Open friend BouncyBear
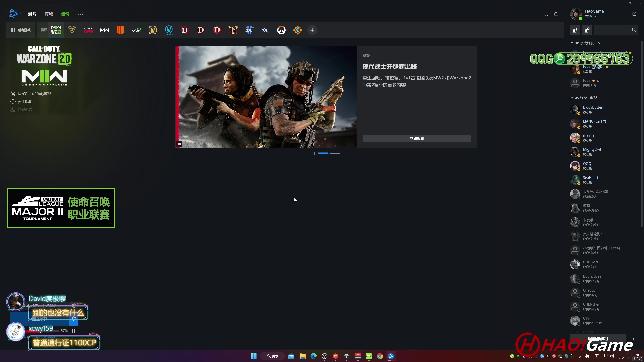The height and width of the screenshot is (362, 644). click(604, 279)
